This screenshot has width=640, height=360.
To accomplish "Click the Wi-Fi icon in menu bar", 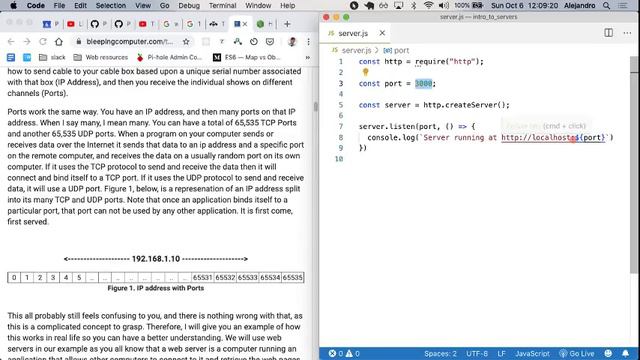I will pos(428,5).
